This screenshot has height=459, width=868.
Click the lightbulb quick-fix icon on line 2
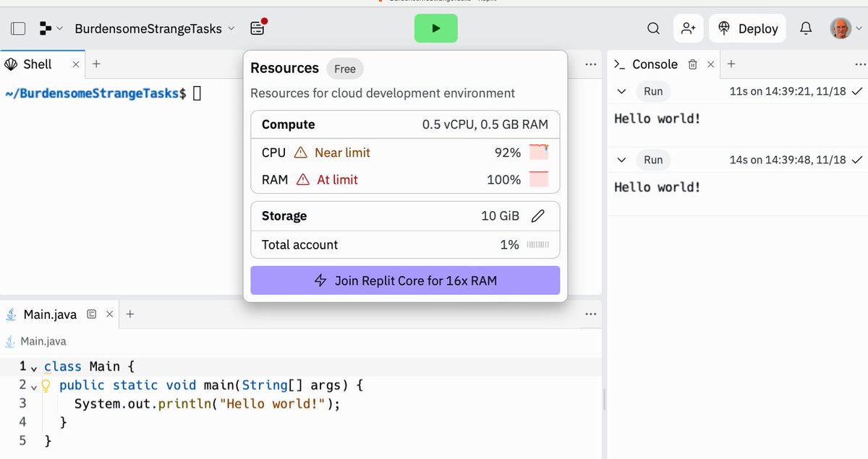46,386
